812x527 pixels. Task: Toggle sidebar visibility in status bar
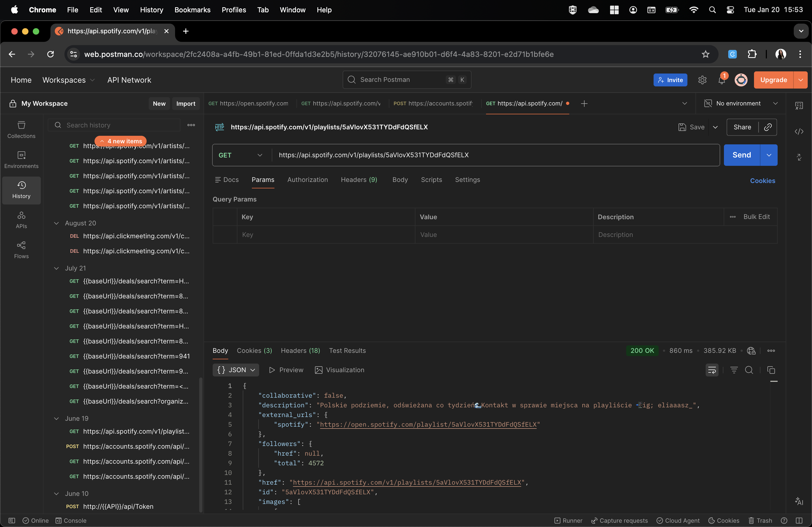(12, 521)
